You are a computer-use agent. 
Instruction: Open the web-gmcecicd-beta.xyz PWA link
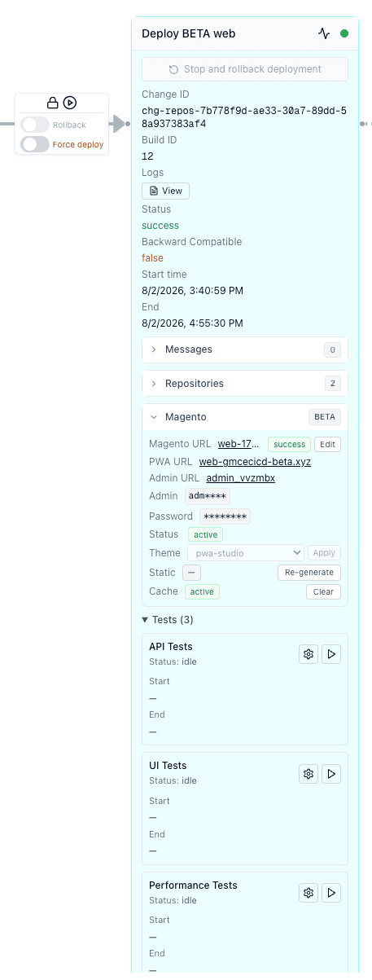coord(255,462)
